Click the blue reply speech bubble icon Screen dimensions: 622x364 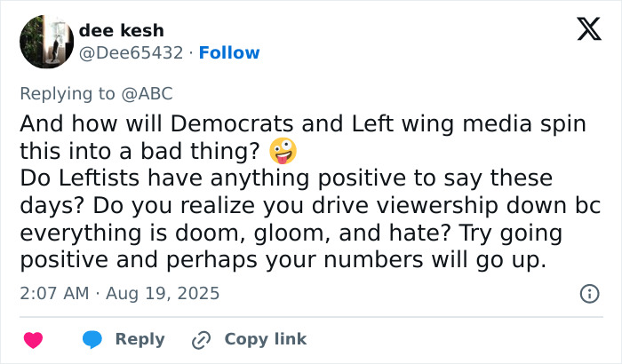92,339
